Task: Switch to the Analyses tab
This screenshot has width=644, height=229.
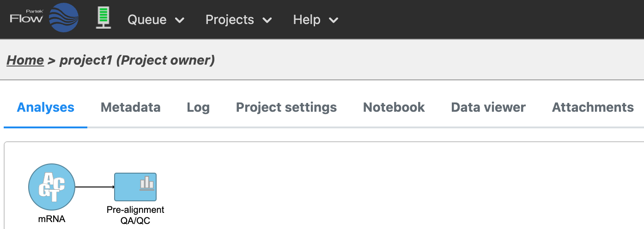Action: coord(45,108)
